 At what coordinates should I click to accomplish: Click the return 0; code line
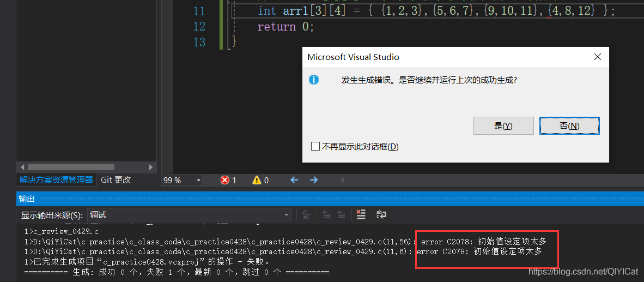click(285, 27)
